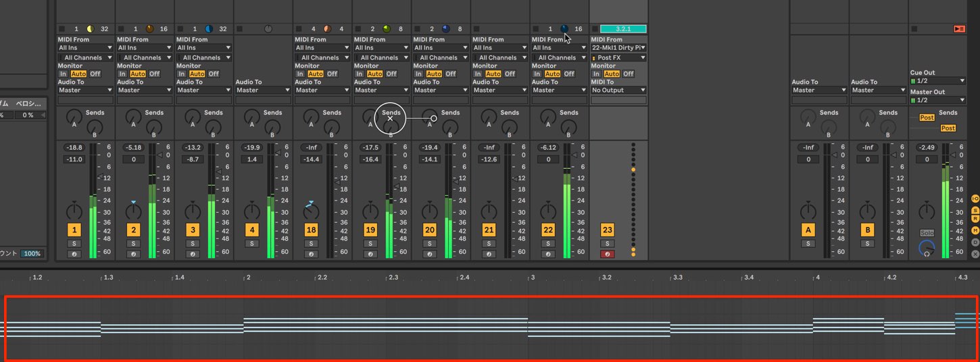This screenshot has height=362, width=980.
Task: Deactivate track 1 with its numbered button
Action: tap(74, 230)
